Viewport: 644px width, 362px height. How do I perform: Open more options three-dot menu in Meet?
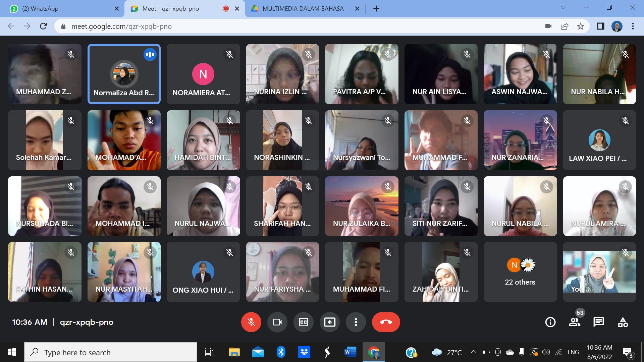(356, 322)
